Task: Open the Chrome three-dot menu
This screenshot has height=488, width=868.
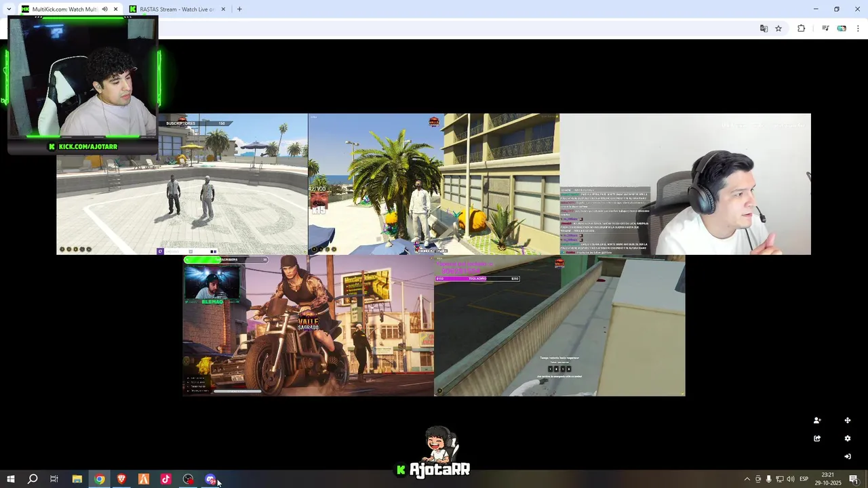Action: [858, 28]
